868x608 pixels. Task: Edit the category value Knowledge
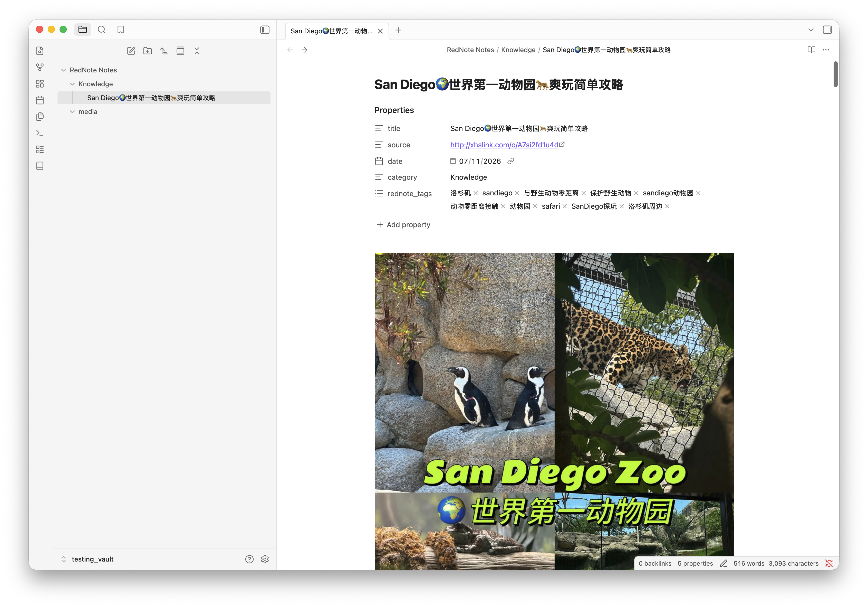pos(468,177)
